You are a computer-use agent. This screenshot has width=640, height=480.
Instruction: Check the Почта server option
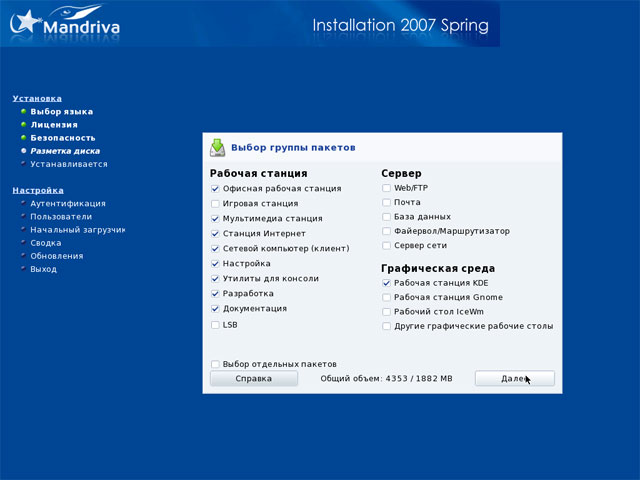(386, 202)
